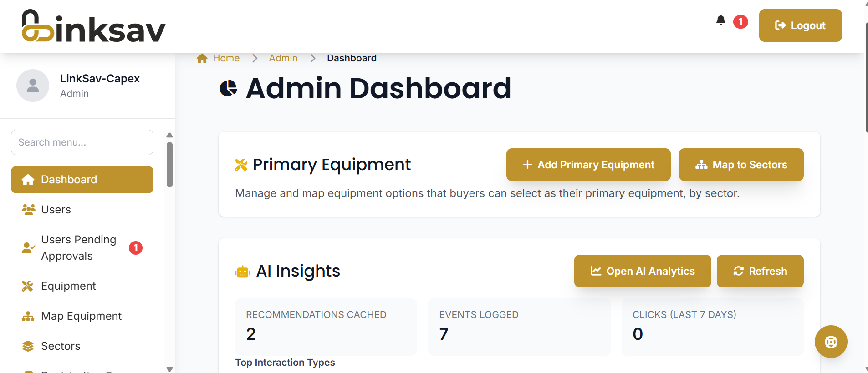868x373 pixels.
Task: Click the Primary Equipment section heading
Action: 332,165
